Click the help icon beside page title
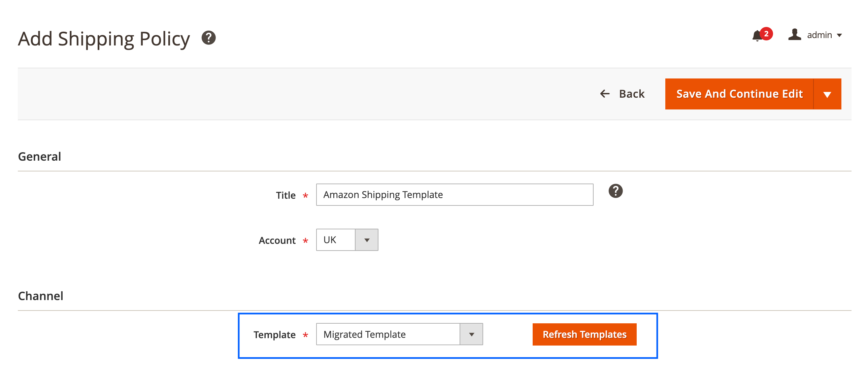The image size is (868, 390). (x=208, y=38)
